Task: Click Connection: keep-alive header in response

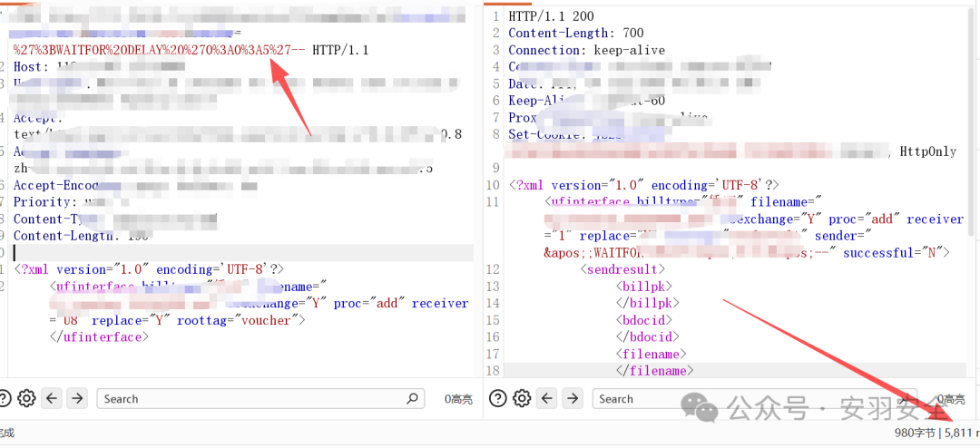Action: (587, 50)
